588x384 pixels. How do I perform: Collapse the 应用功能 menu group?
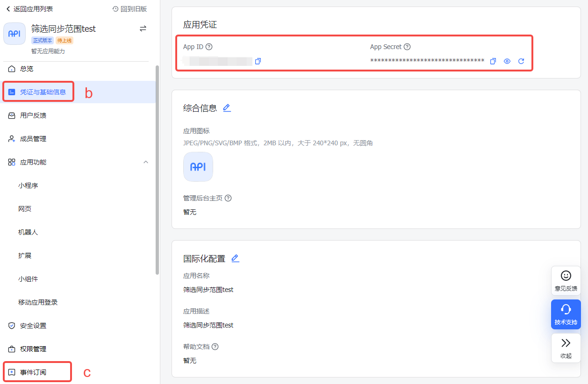(x=146, y=162)
